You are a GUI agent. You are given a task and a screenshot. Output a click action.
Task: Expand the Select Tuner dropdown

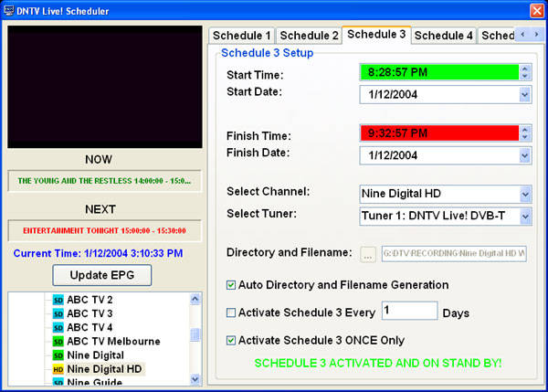coord(525,217)
